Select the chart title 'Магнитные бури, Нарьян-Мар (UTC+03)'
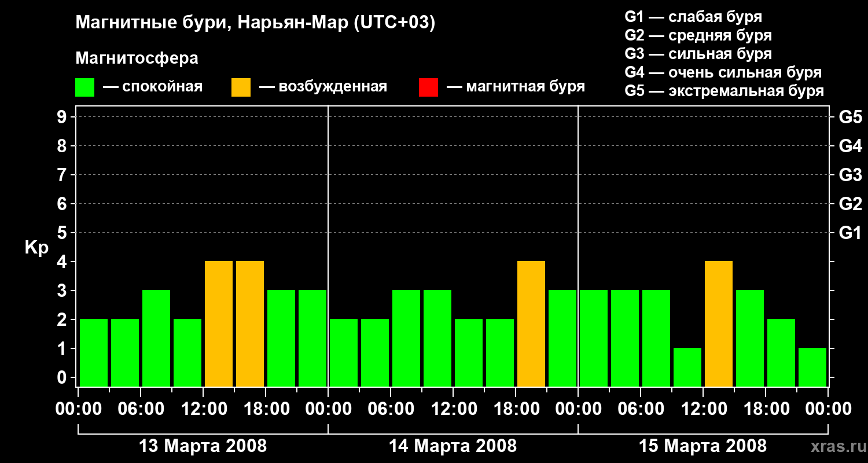868x463 pixels. coord(255,23)
